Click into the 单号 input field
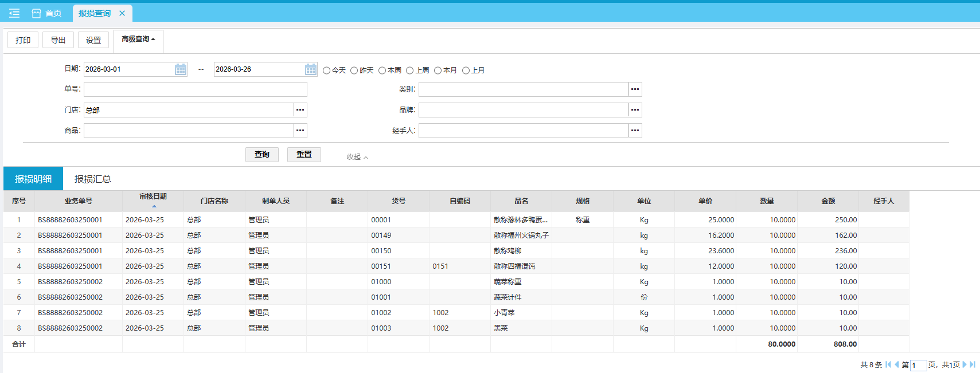 tap(195, 89)
